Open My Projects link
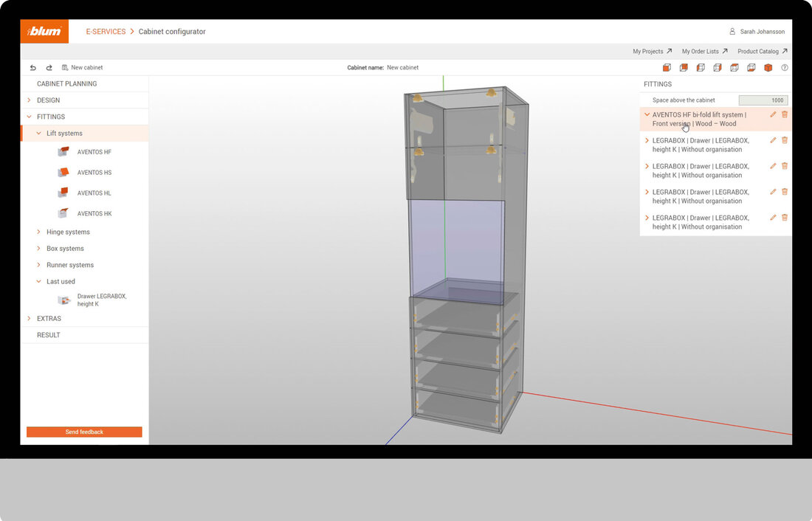This screenshot has width=812, height=521. pyautogui.click(x=652, y=51)
